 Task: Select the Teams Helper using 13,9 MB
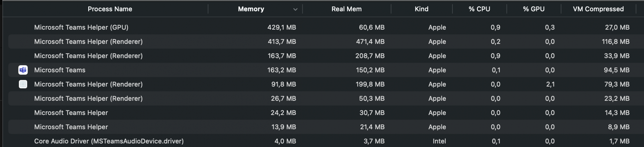point(71,127)
